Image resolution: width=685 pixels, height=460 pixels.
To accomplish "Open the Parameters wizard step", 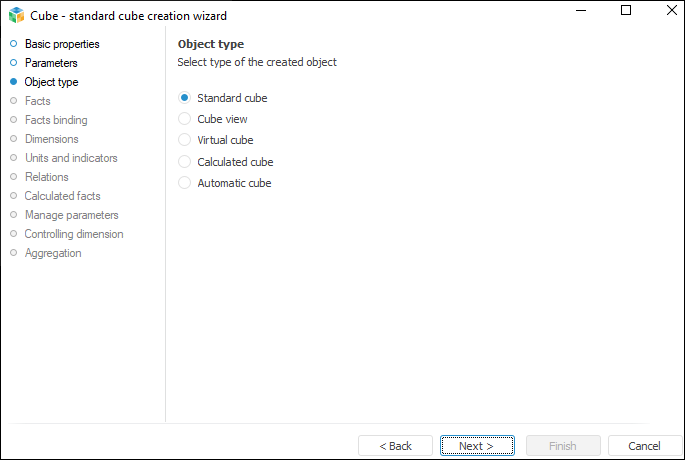I will tap(51, 63).
